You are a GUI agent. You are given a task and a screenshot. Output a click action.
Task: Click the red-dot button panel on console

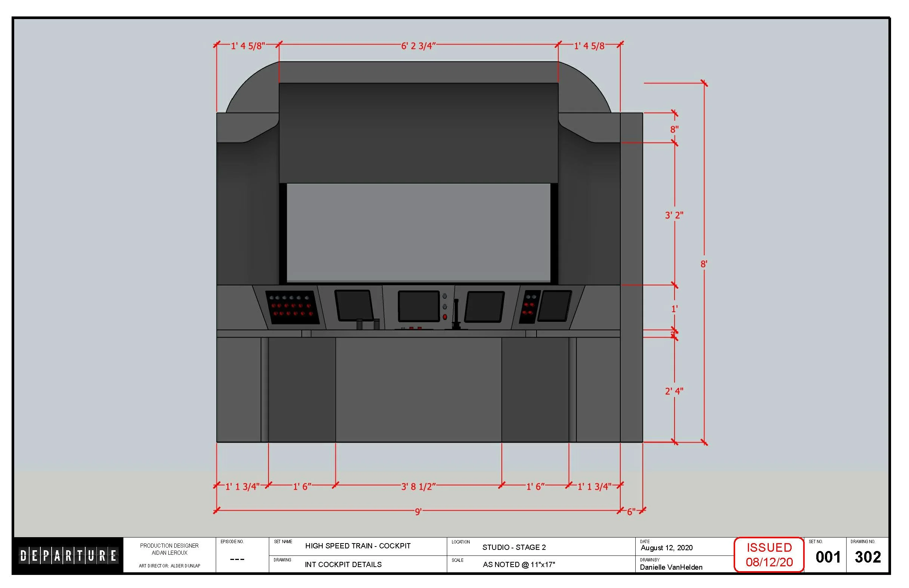292,307
